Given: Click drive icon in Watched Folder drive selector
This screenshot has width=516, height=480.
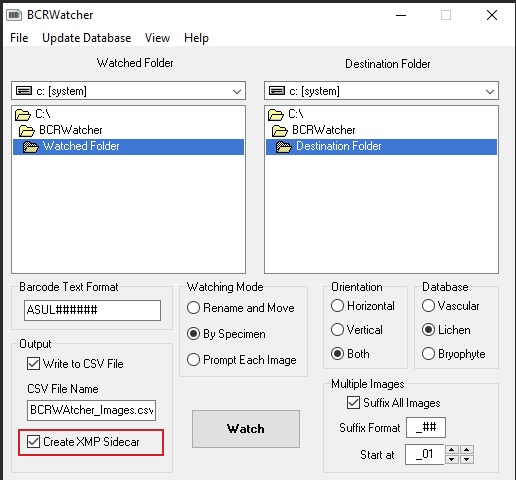Looking at the screenshot, I should click(x=24, y=91).
